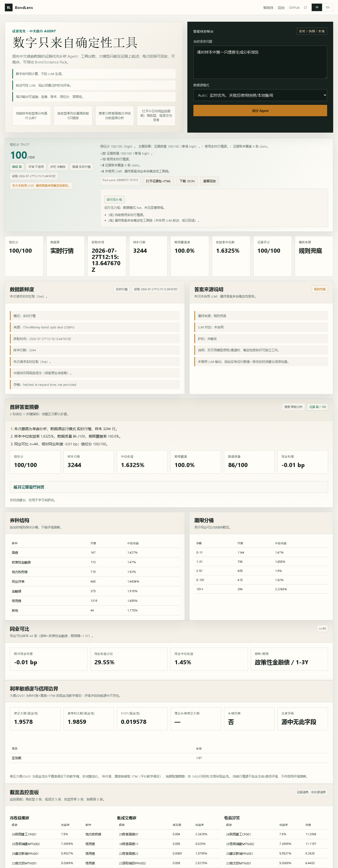The height and width of the screenshot is (868, 338).
Task: Click the 运行压力 低 badge
Action: (114, 199)
